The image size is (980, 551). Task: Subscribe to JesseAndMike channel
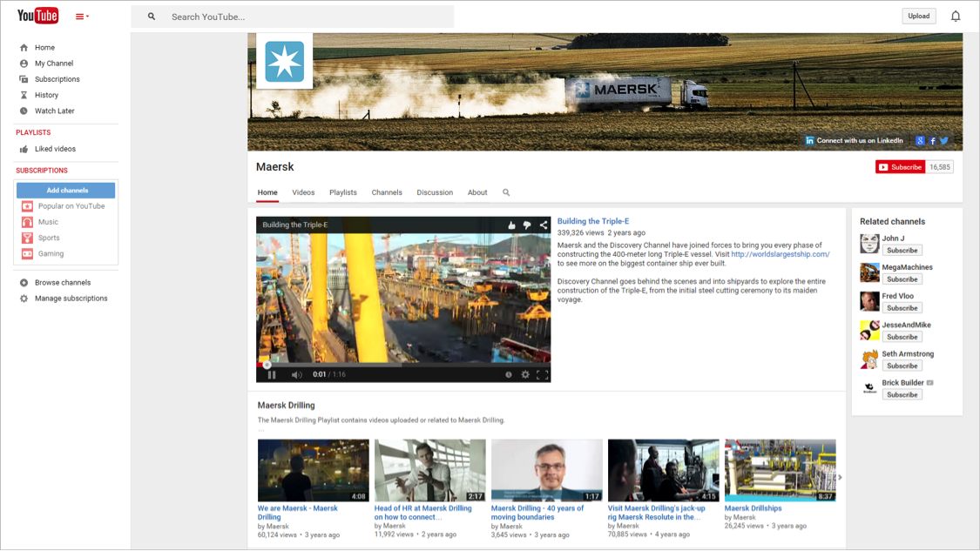902,337
